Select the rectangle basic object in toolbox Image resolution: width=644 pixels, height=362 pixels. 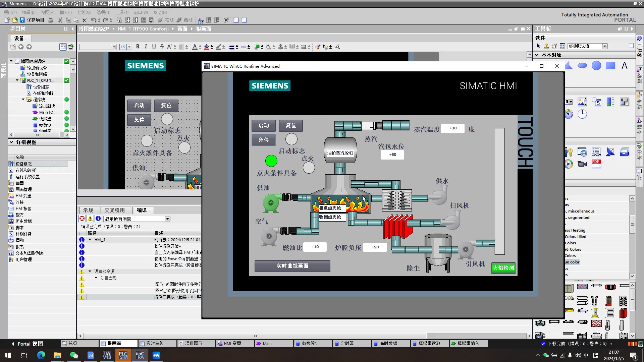(x=610, y=65)
